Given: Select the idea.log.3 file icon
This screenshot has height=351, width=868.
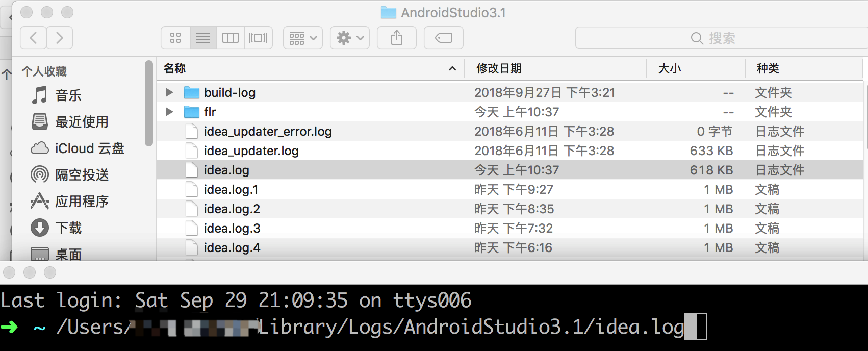Looking at the screenshot, I should click(x=192, y=228).
